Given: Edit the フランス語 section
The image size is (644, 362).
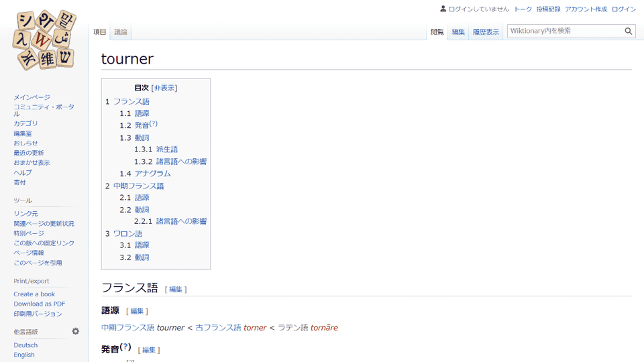Looking at the screenshot, I should point(176,289).
